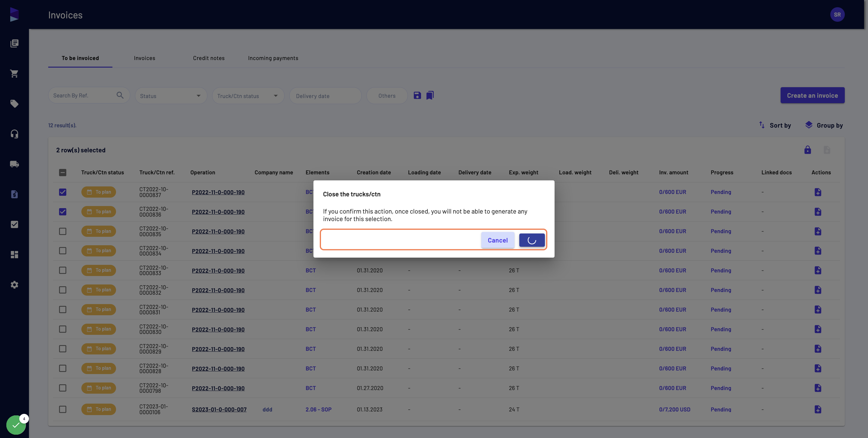The image size is (868, 438).
Task: Open the ddd company name link
Action: point(267,409)
